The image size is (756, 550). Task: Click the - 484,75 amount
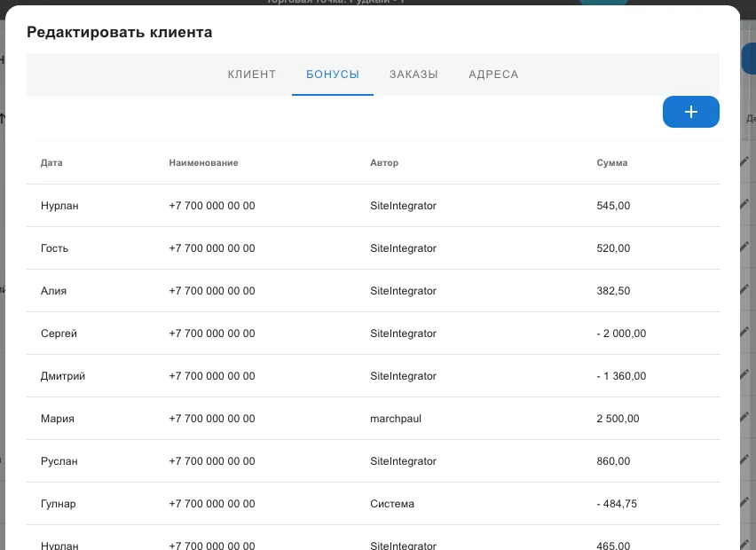click(617, 504)
